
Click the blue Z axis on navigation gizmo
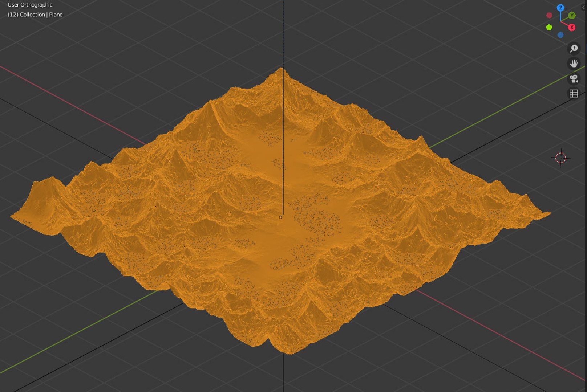coord(560,8)
